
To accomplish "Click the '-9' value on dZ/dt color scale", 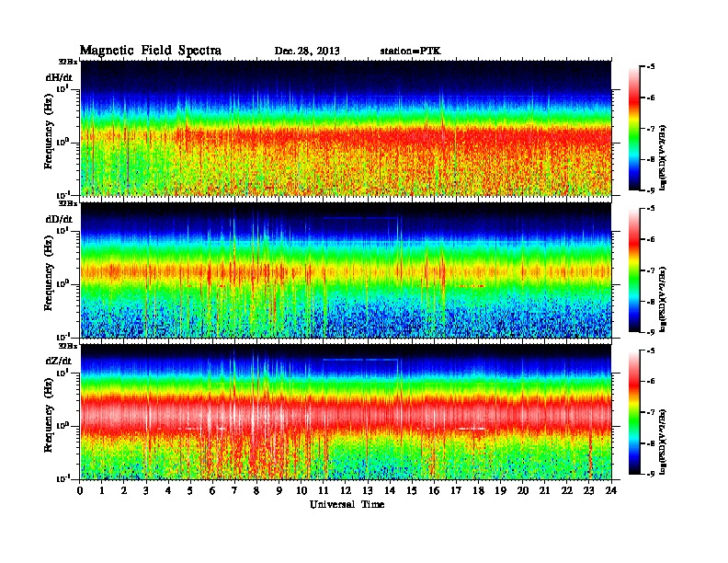I will pos(651,474).
